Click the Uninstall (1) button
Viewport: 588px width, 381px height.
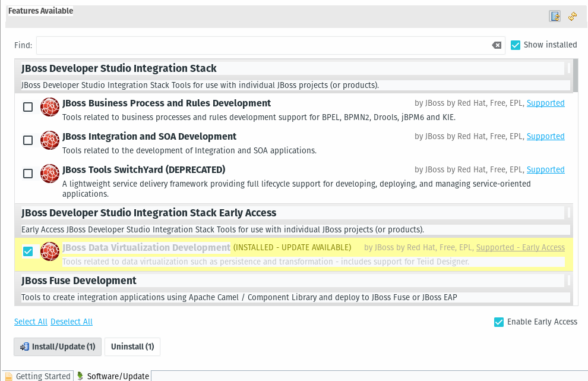[x=132, y=347]
